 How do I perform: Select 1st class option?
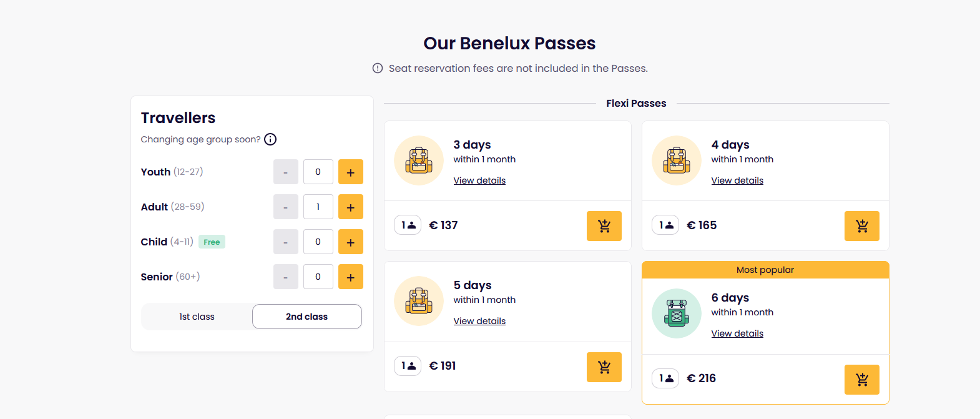click(x=197, y=317)
